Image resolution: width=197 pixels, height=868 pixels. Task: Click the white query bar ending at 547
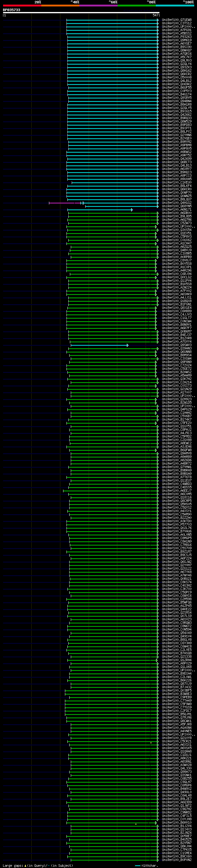click(x=81, y=13)
